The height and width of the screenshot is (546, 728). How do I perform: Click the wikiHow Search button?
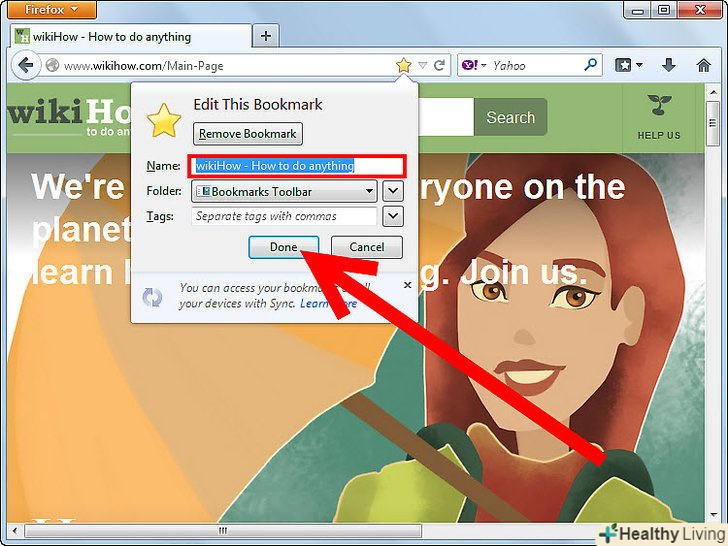(511, 117)
